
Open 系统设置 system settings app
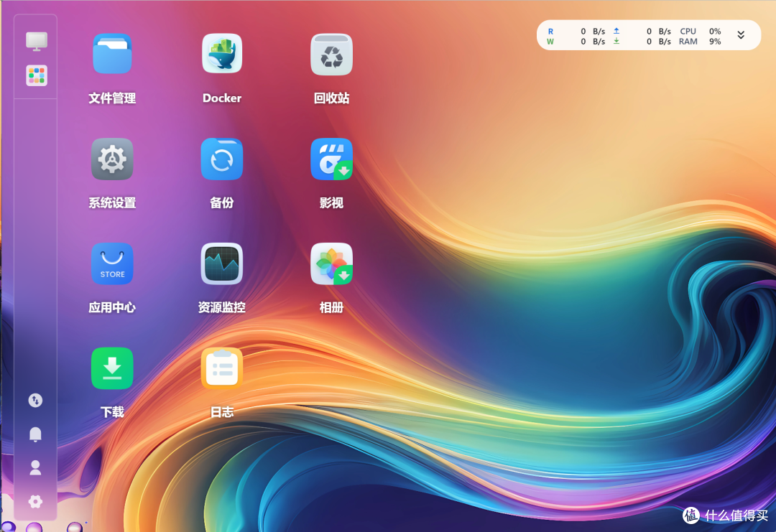(112, 159)
